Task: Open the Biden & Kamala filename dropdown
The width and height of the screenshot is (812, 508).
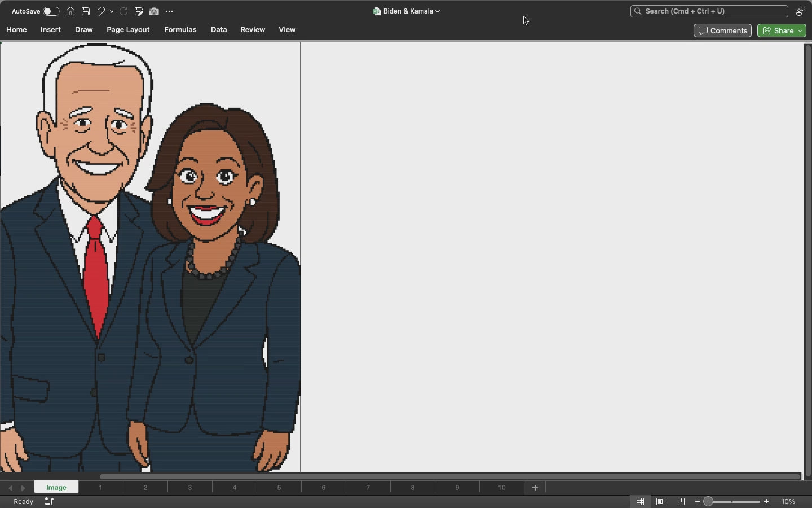Action: pos(437,11)
